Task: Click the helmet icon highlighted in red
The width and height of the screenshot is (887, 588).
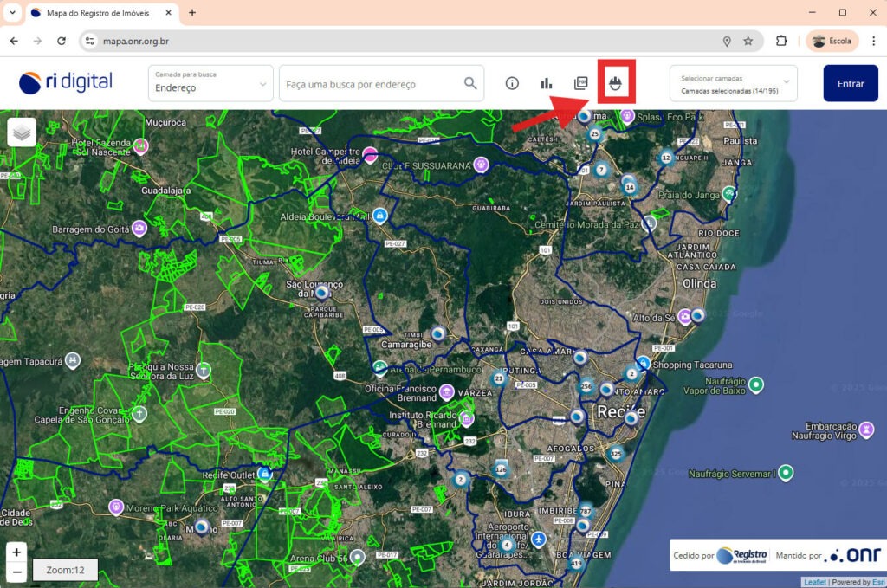Action: [616, 84]
